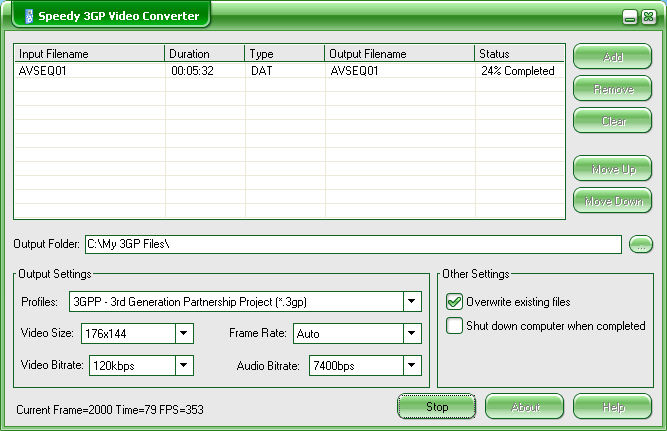Click the Remove button

pyautogui.click(x=613, y=88)
